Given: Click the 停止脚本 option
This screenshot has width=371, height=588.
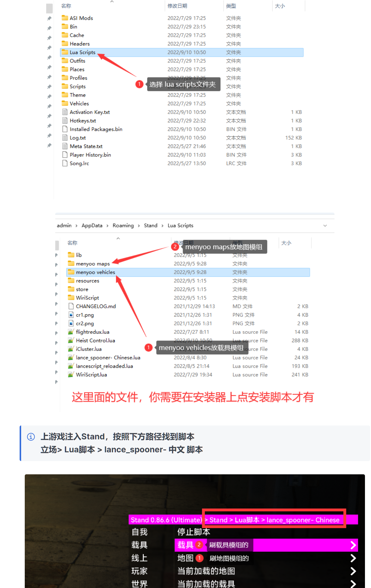Looking at the screenshot, I should point(193,532).
